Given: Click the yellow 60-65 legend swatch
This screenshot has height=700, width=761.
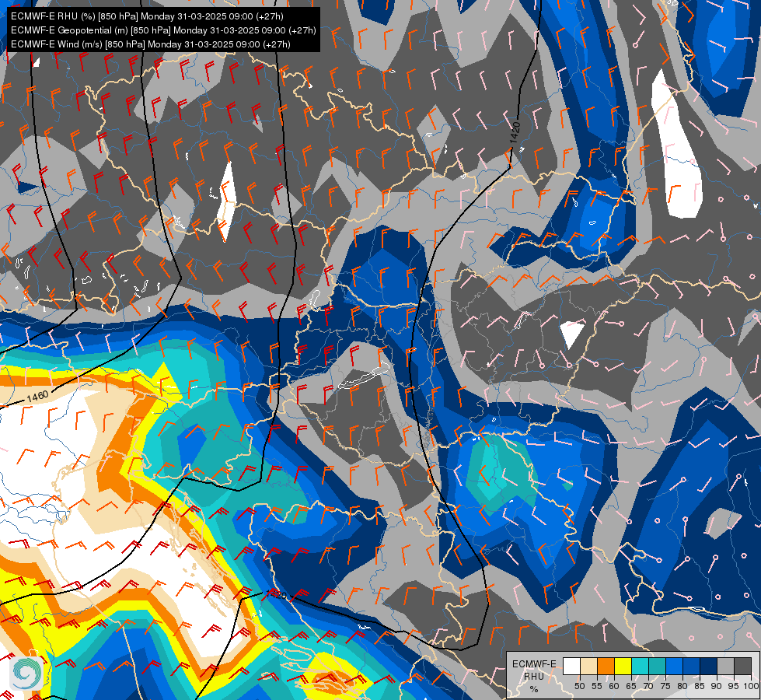Looking at the screenshot, I should click(623, 666).
